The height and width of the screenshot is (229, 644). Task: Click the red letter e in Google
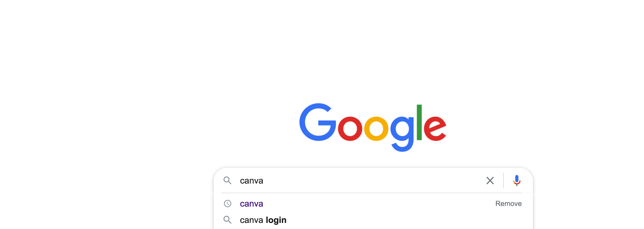click(435, 129)
